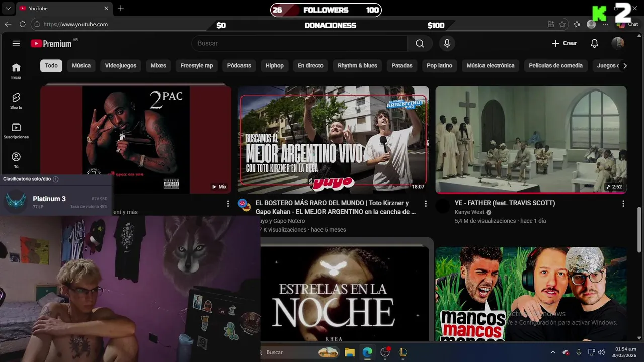
Task: Start voice search with the microphone
Action: point(447,43)
